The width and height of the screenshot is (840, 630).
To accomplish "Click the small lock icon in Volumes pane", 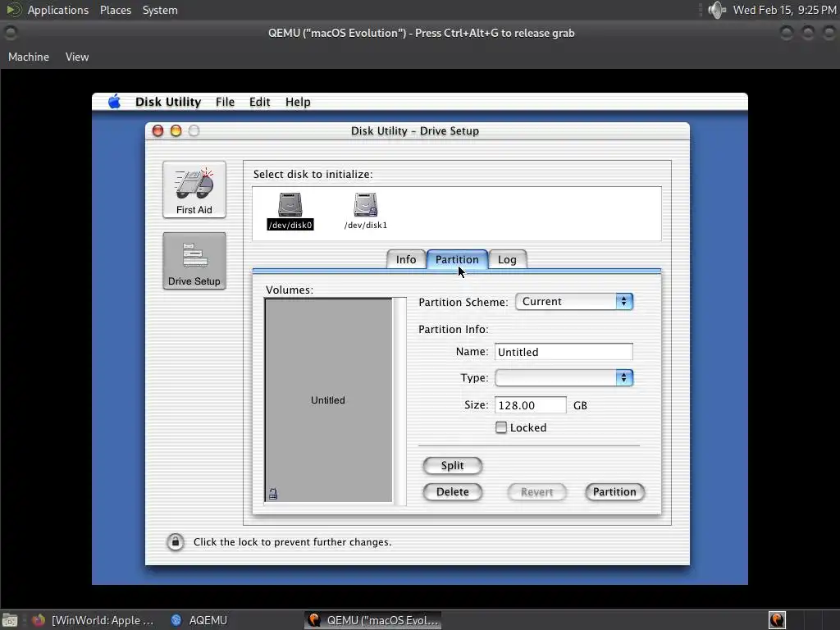I will click(273, 493).
